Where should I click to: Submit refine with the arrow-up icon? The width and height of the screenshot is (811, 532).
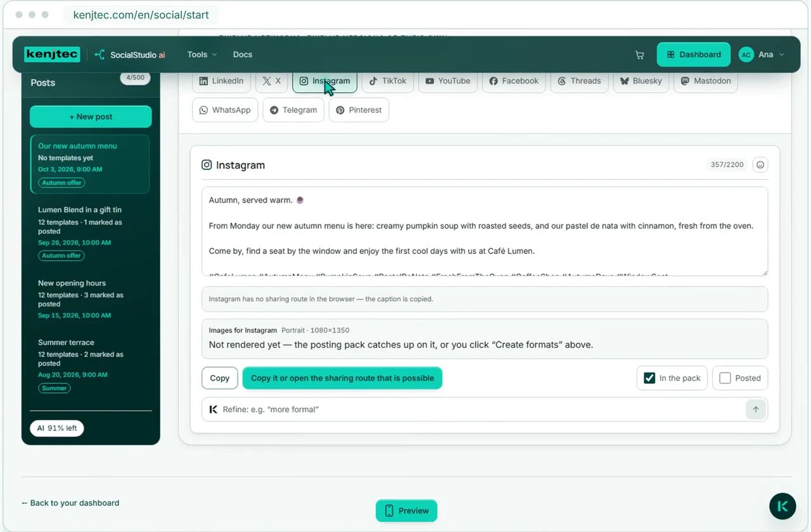(756, 409)
